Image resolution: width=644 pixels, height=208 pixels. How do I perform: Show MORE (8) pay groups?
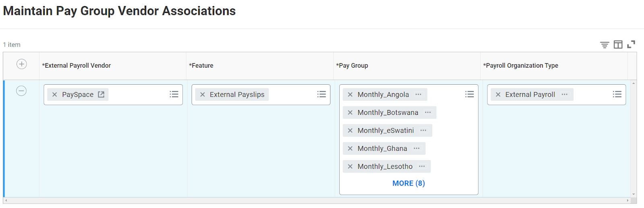point(409,183)
